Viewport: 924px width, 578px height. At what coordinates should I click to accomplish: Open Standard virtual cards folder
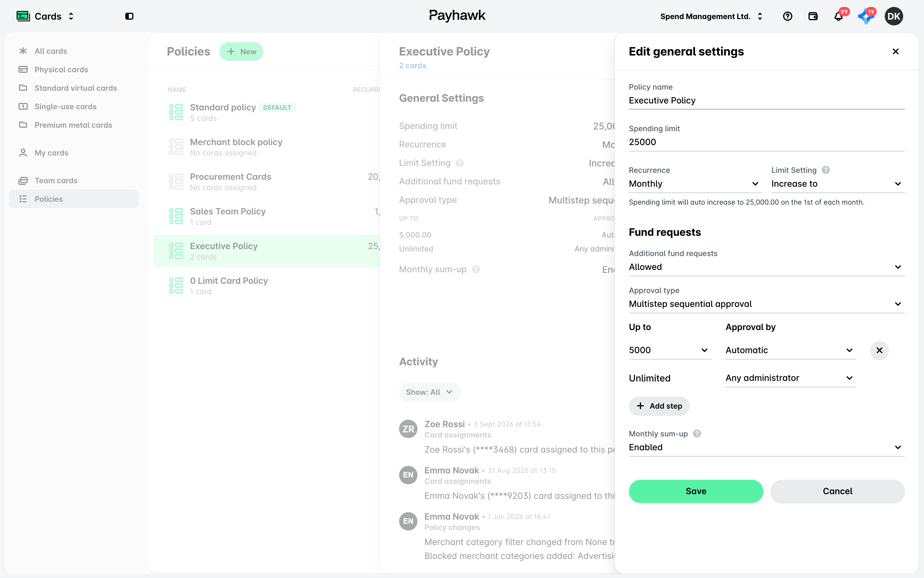74,88
